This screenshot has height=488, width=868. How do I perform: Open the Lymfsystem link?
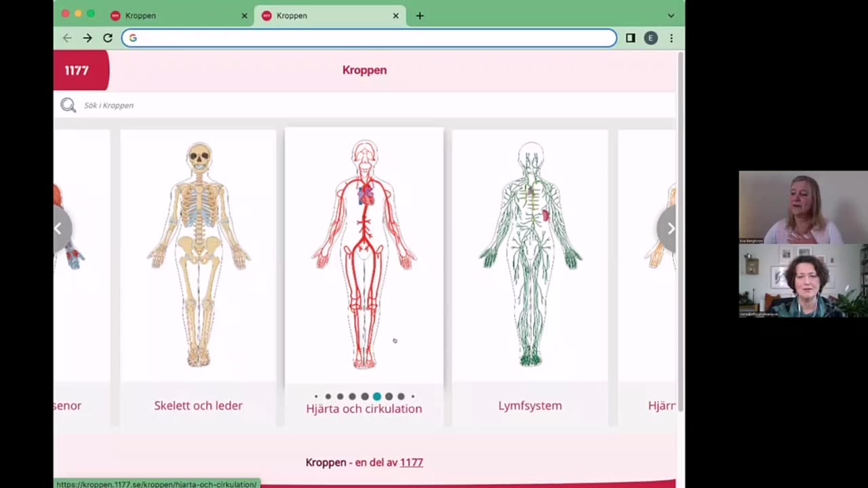coord(530,405)
